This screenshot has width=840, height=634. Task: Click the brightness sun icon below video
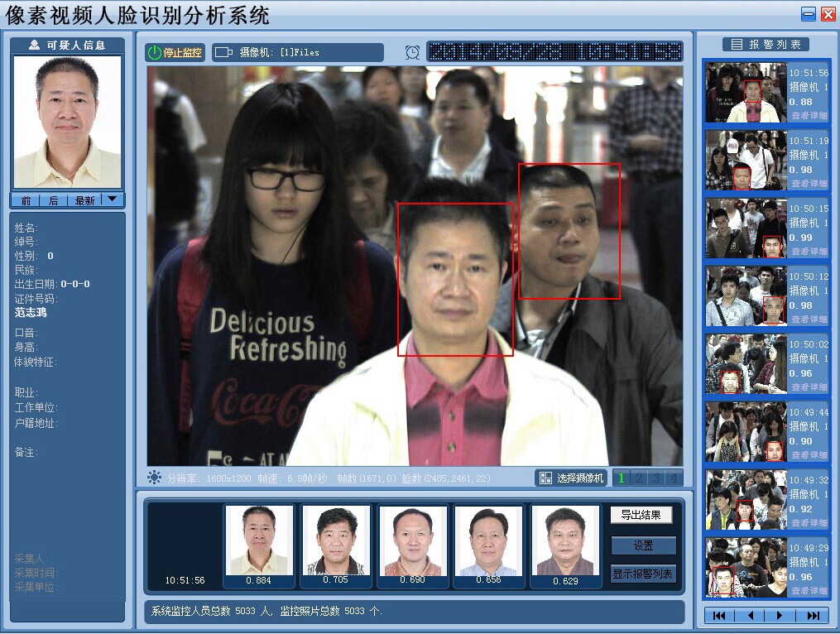[x=154, y=478]
